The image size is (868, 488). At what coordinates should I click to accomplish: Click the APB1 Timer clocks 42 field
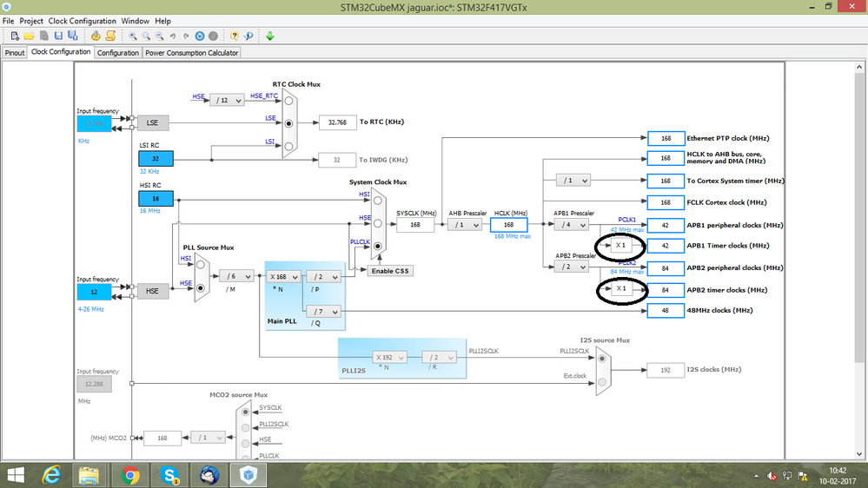pyautogui.click(x=666, y=246)
